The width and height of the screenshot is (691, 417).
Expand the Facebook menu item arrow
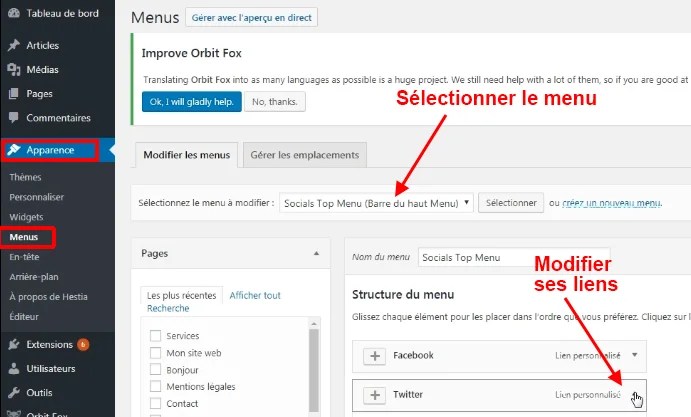(634, 355)
